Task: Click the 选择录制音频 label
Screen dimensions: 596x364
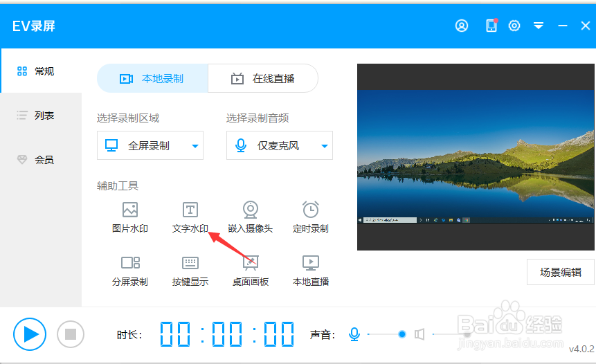Action: [258, 118]
